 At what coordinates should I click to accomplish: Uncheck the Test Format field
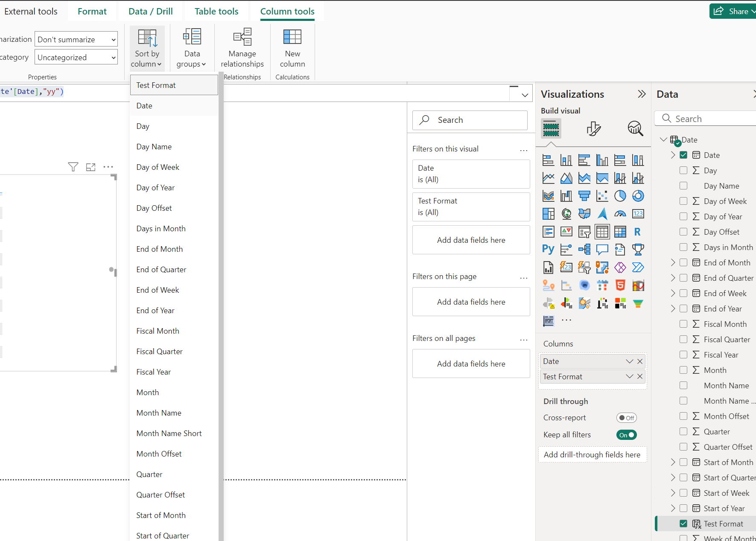pos(683,524)
